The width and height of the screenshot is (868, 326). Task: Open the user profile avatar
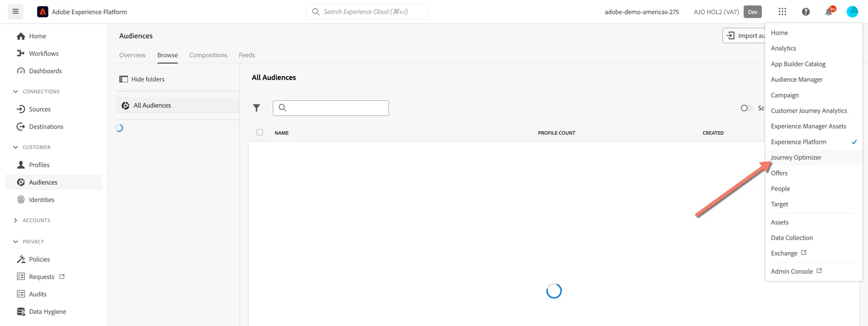[x=852, y=12]
